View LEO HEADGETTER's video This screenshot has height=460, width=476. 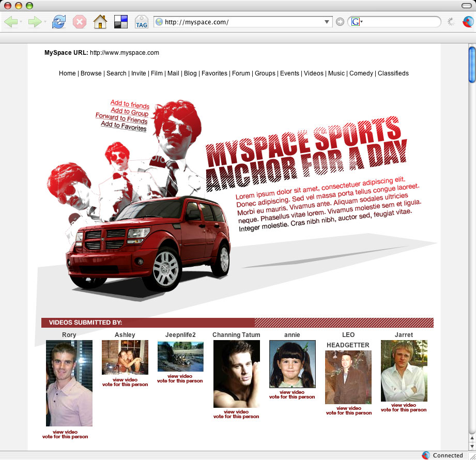(349, 408)
